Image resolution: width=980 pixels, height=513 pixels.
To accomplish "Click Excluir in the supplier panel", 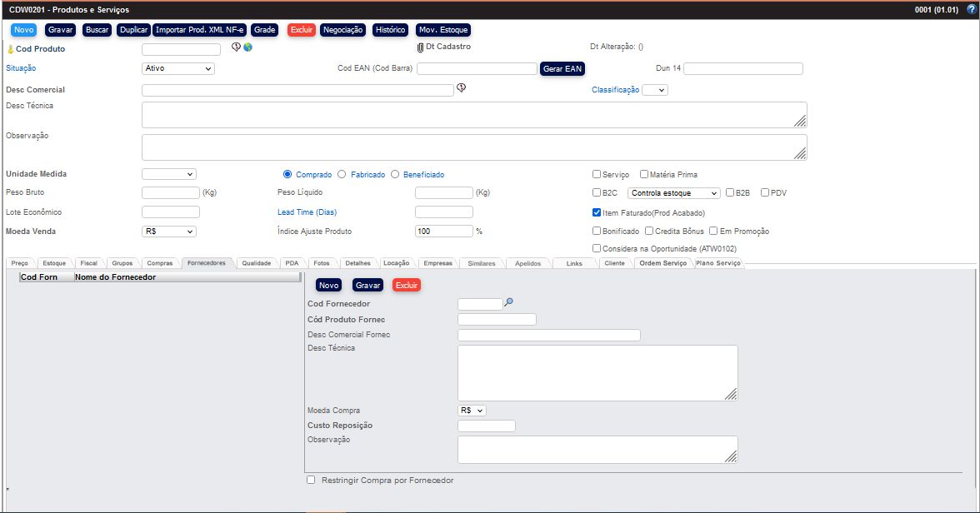I will tap(407, 285).
